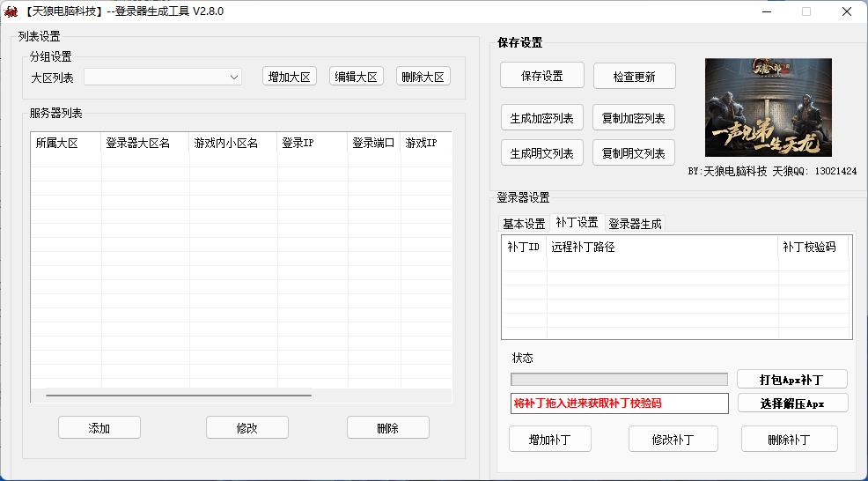Select the 补丁设置 tab
Image resolution: width=868 pixels, height=481 pixels.
(x=577, y=223)
